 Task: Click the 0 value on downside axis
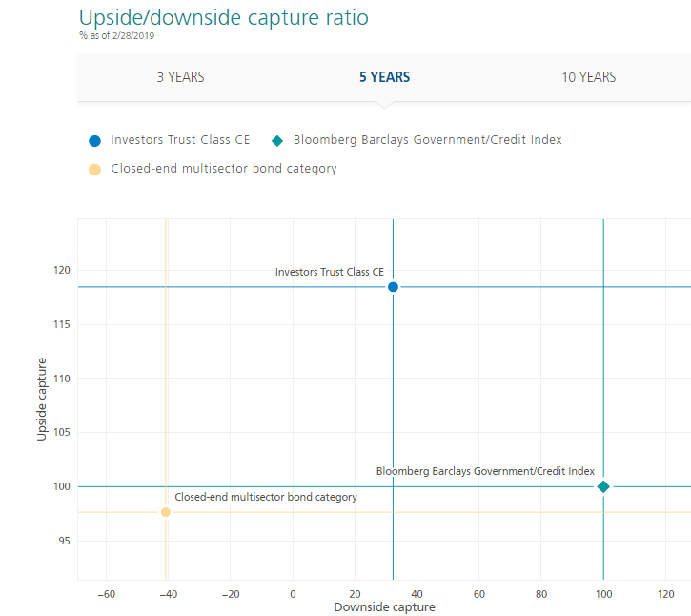[293, 594]
